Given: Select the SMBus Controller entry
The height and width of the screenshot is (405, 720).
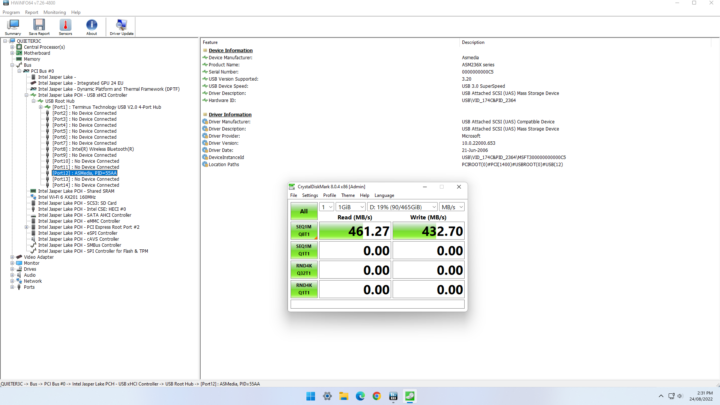Looking at the screenshot, I should (x=79, y=245).
